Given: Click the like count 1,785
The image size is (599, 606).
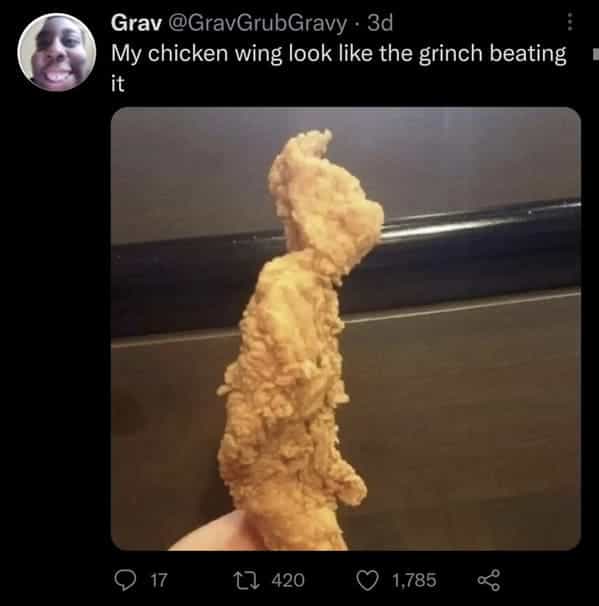Looking at the screenshot, I should (x=414, y=580).
